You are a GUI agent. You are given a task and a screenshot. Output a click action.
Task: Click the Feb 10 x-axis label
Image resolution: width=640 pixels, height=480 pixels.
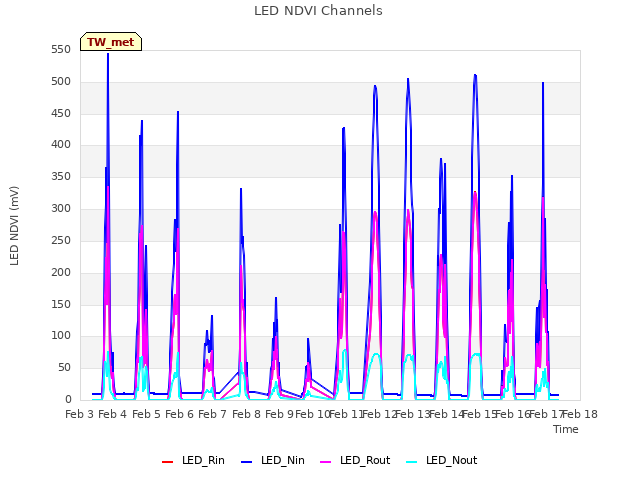pyautogui.click(x=312, y=414)
